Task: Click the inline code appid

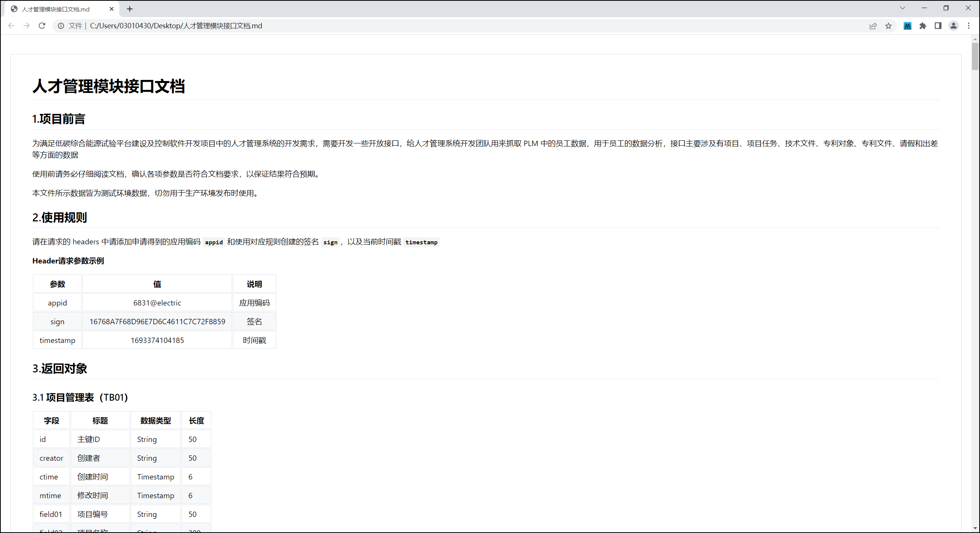Action: click(214, 242)
